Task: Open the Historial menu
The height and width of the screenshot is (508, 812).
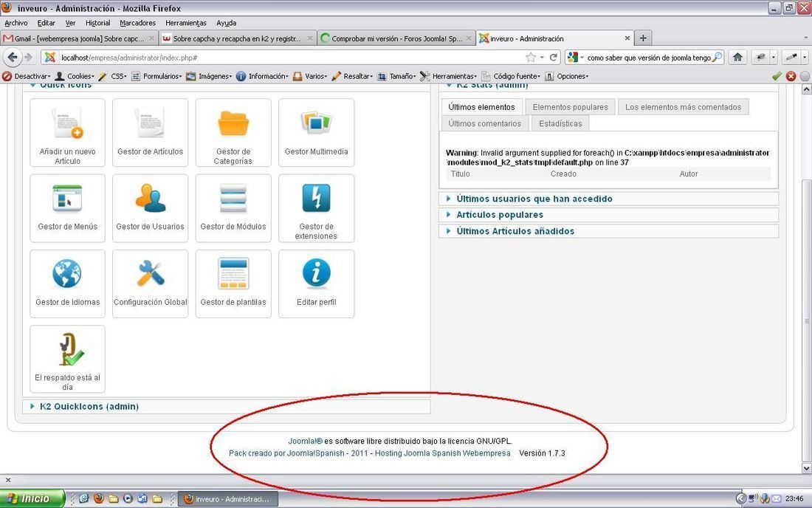Action: pyautogui.click(x=98, y=23)
